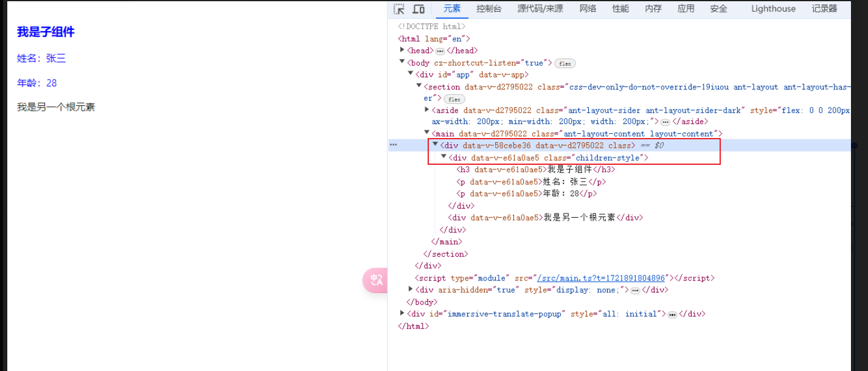Expand the aria-hidden div node
Viewport: 868px width, 371px height.
[x=411, y=289]
